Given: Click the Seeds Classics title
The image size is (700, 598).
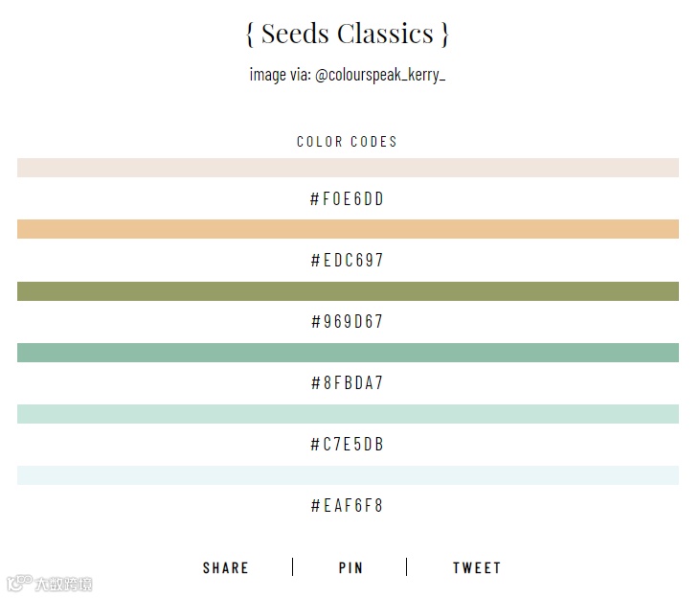Looking at the screenshot, I should pyautogui.click(x=348, y=34).
